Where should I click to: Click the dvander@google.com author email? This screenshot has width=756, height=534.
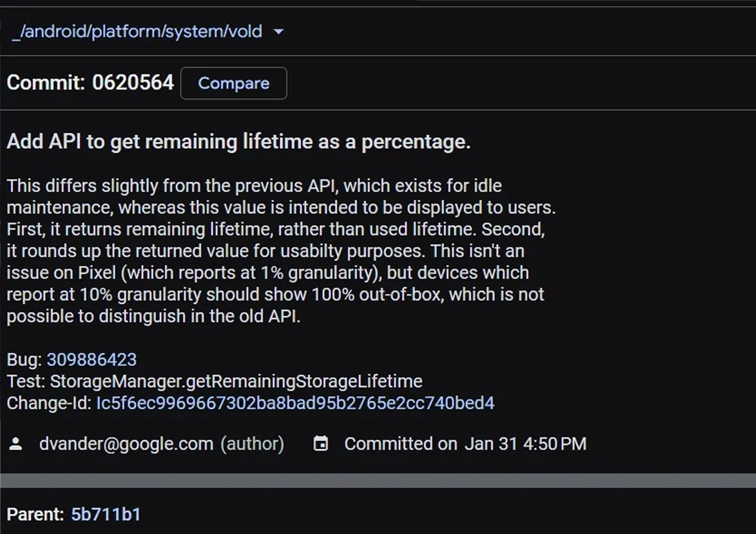pyautogui.click(x=126, y=444)
